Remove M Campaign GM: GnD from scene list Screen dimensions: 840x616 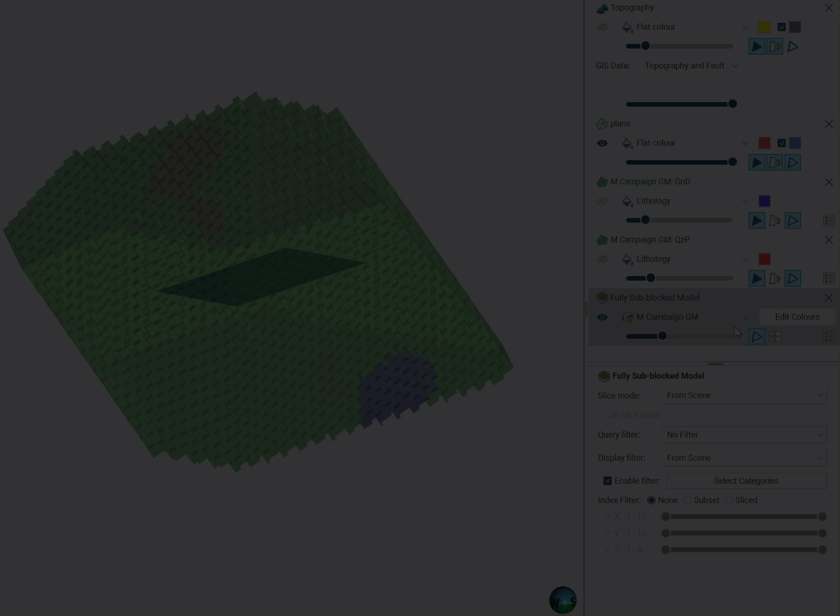coord(829,182)
